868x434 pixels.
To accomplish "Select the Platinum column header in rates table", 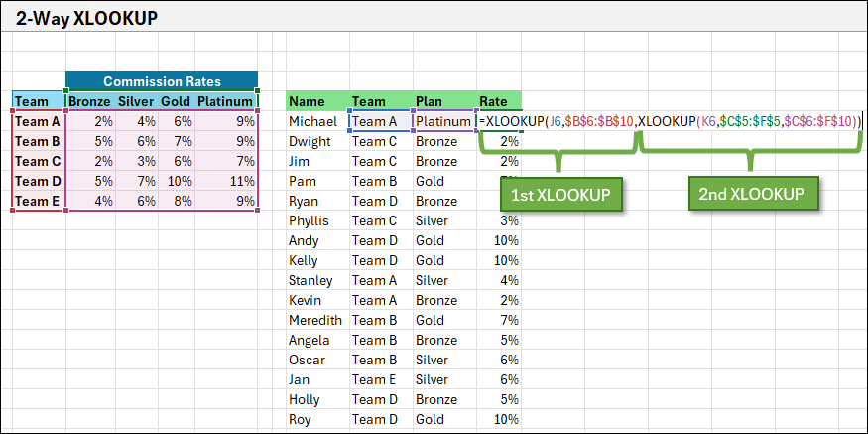I will (226, 100).
